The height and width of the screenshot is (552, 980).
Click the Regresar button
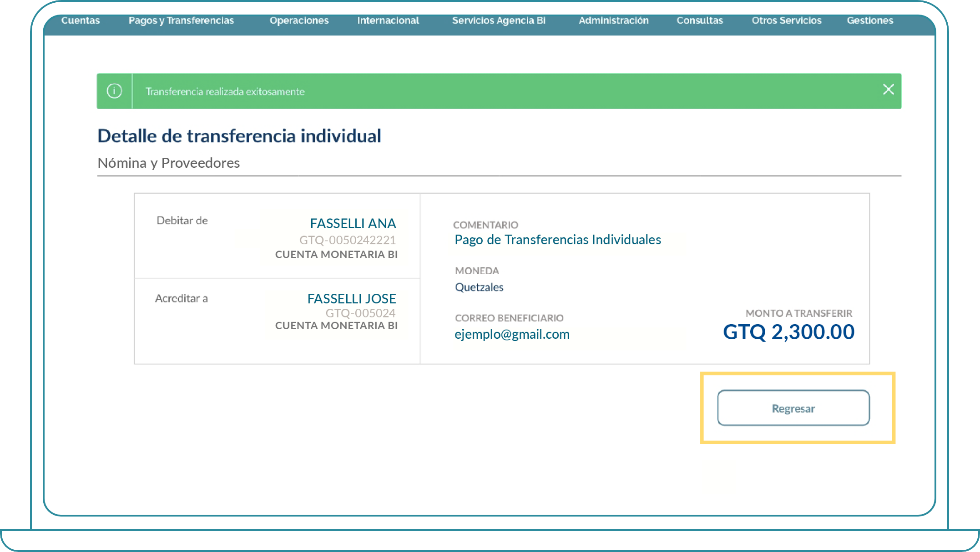pyautogui.click(x=793, y=408)
